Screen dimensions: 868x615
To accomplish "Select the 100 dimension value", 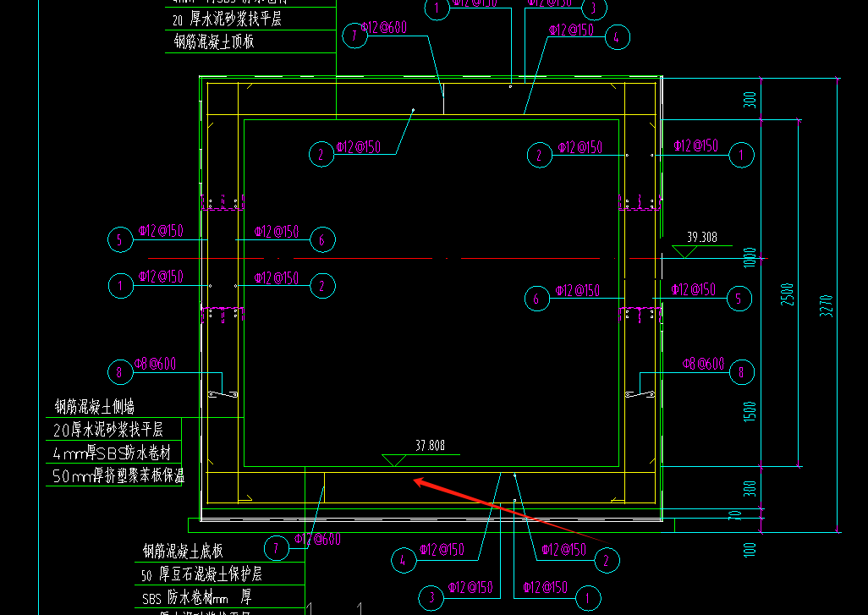I will click(x=749, y=549).
